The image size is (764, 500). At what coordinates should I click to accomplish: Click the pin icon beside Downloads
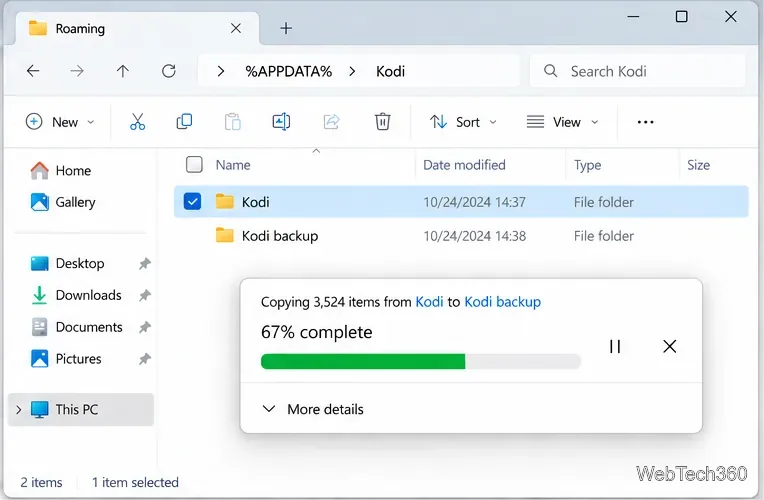coord(145,295)
